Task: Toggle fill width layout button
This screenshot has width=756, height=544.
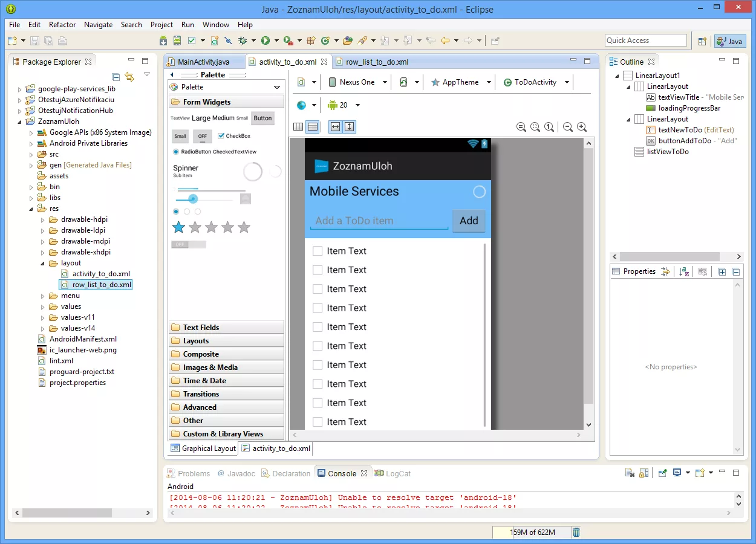Action: (x=335, y=126)
